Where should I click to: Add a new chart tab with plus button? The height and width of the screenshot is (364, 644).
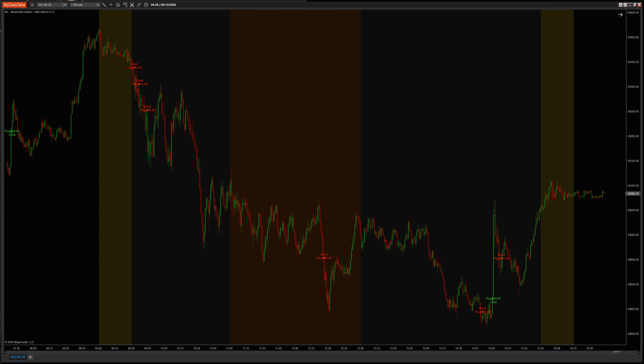[x=30, y=357]
